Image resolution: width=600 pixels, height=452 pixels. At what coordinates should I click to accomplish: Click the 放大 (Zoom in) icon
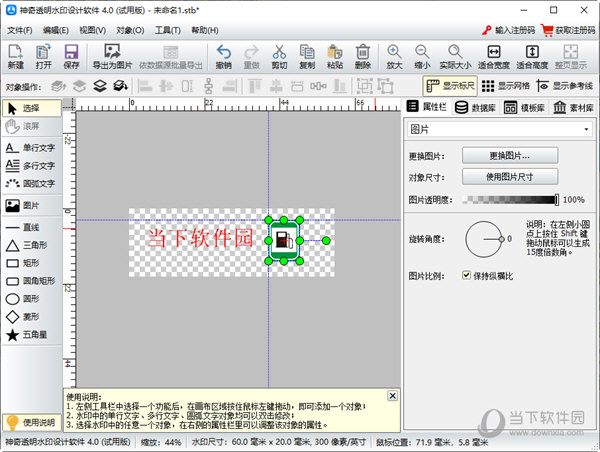click(394, 57)
